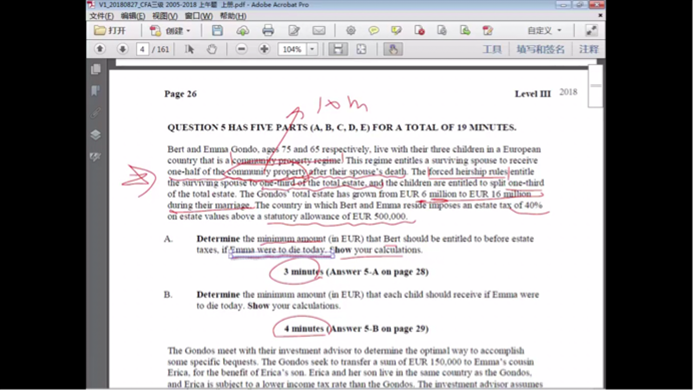Screen dimensions: 693x390
Task: Go to the next page arrow
Action: [122, 49]
